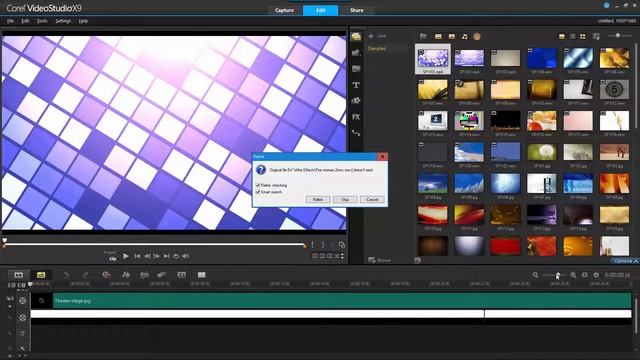Jump to preview start with Home button

click(x=137, y=256)
